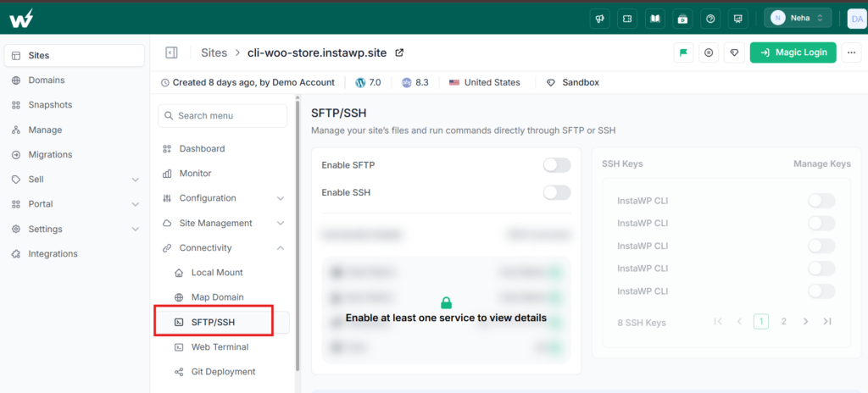Screen dimensions: 868x393
Task: Click the site menu vertical scrollbar
Action: pos(298,235)
